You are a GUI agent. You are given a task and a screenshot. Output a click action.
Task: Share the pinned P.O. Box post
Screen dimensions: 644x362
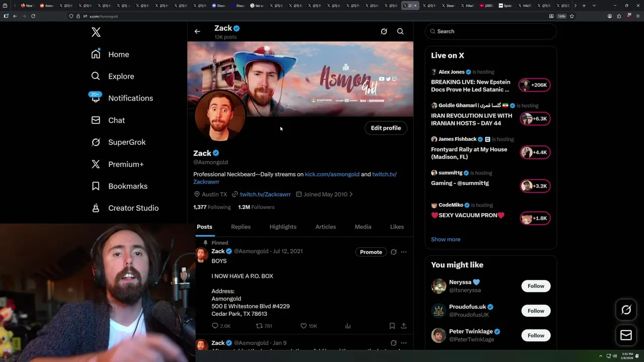(x=404, y=326)
